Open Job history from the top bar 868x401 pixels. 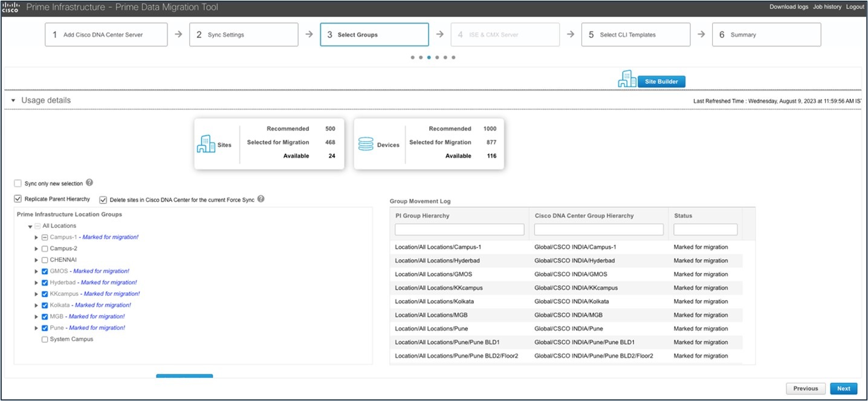827,7
